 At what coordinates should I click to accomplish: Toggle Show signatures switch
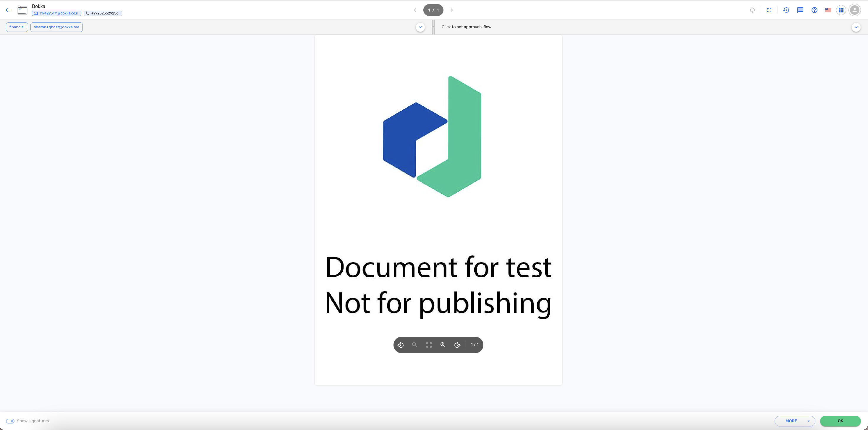(x=10, y=421)
